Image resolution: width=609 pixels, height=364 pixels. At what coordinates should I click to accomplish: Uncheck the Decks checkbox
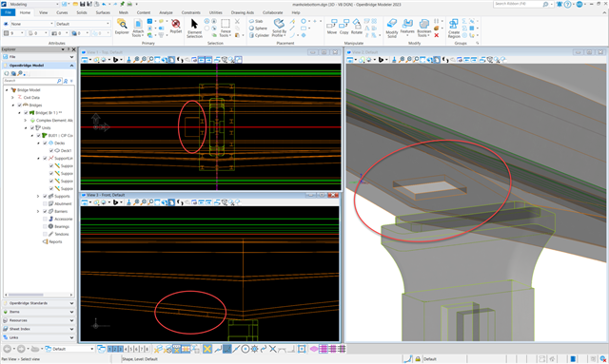45,143
